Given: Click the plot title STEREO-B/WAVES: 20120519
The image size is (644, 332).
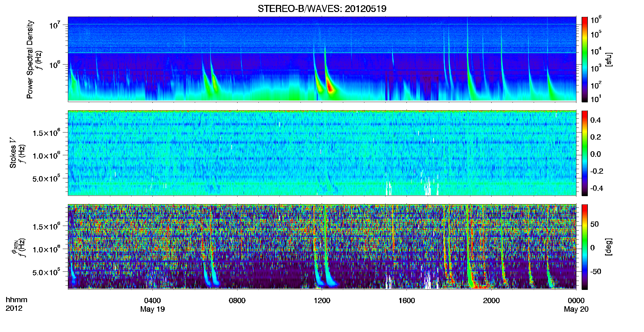Looking at the screenshot, I should click(x=322, y=9).
